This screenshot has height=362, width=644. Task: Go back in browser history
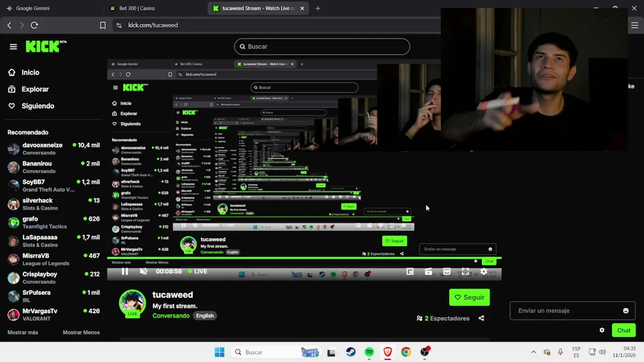point(9,25)
